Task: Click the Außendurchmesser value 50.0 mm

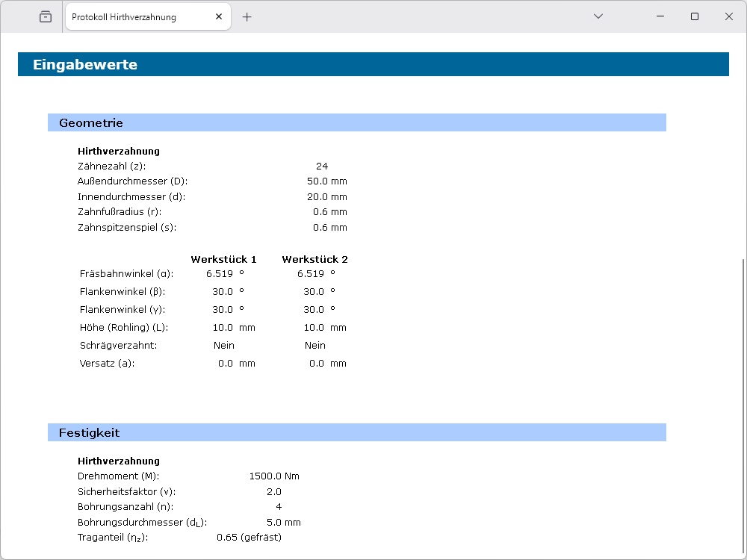Action: point(327,181)
